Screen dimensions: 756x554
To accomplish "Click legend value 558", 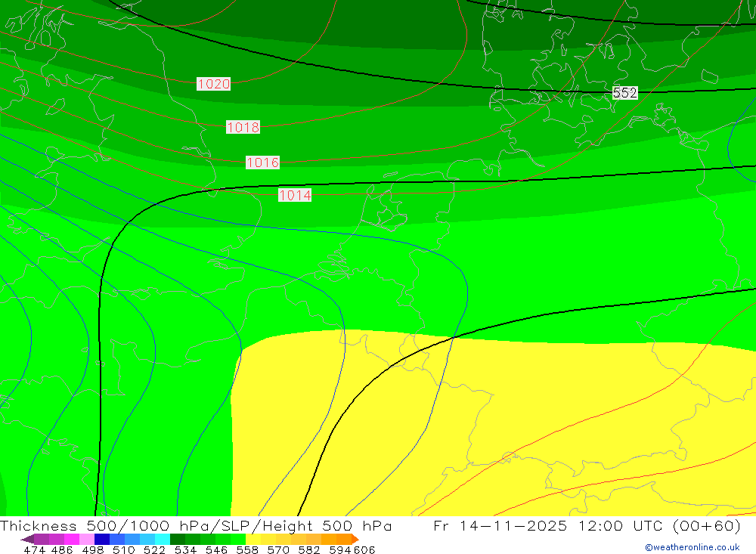I will point(247,549).
